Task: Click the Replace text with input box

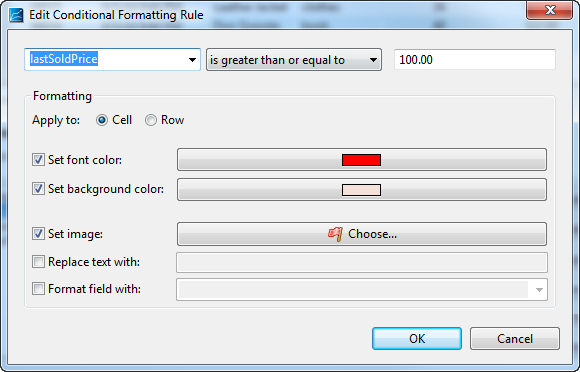Action: click(362, 262)
